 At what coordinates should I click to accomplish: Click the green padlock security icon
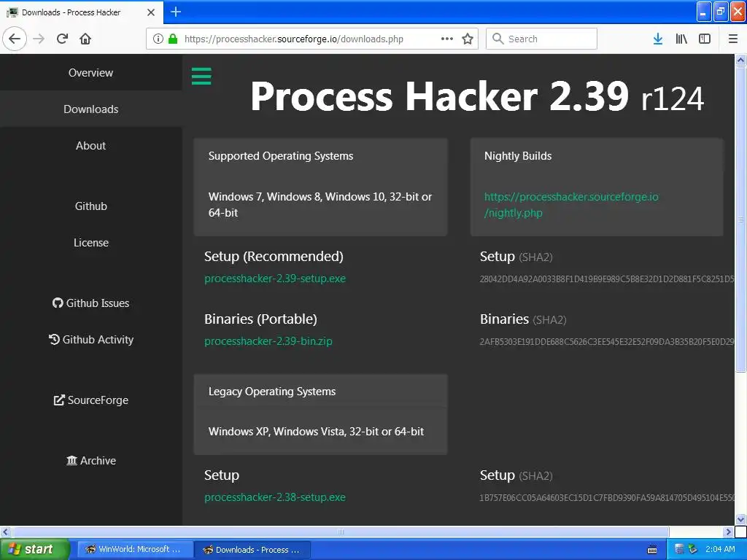tap(173, 39)
